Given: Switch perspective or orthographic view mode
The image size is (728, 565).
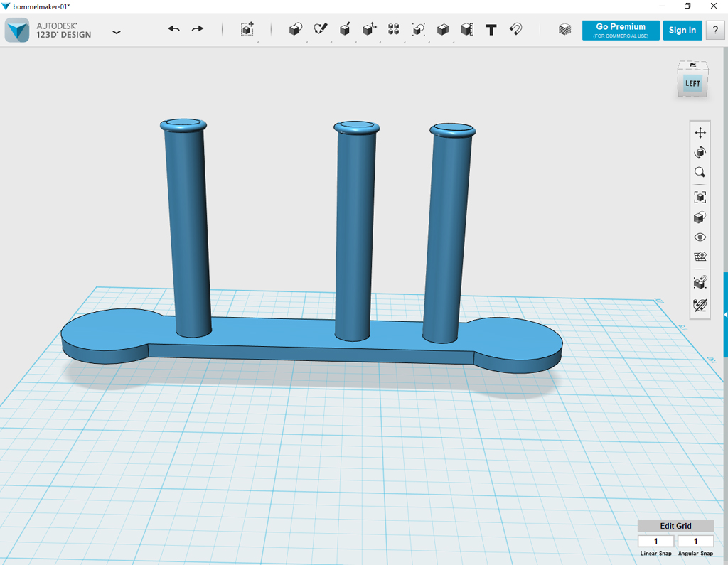Looking at the screenshot, I should pyautogui.click(x=700, y=217).
